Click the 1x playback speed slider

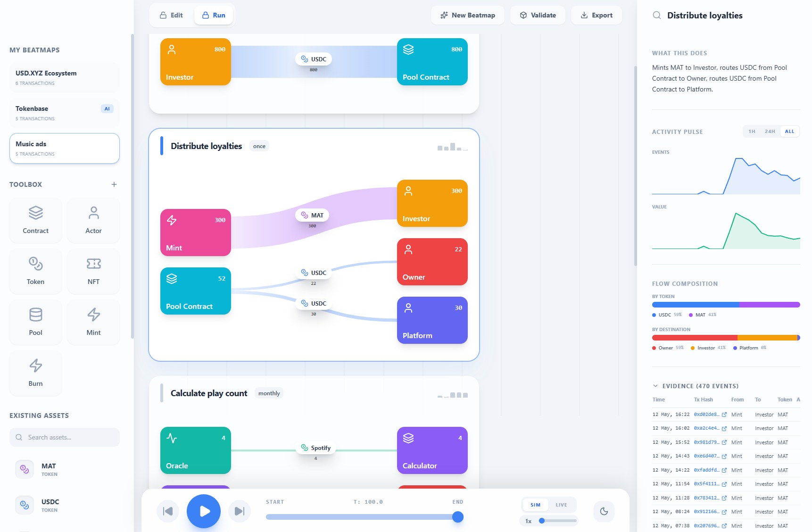pos(558,521)
